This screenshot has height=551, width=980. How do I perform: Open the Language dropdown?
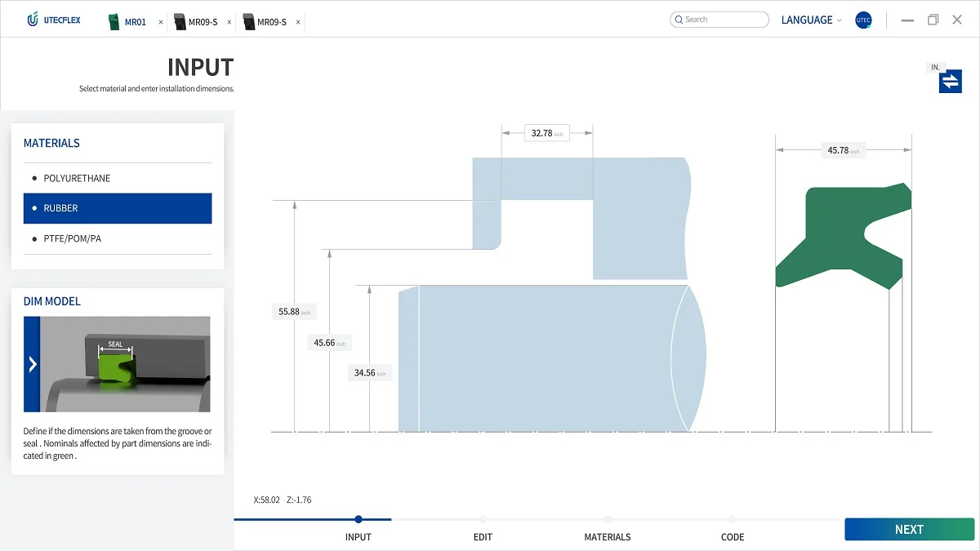811,20
